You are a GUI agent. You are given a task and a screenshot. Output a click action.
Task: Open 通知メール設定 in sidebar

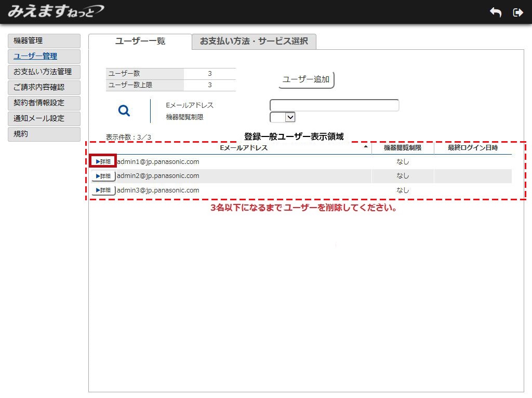(44, 118)
